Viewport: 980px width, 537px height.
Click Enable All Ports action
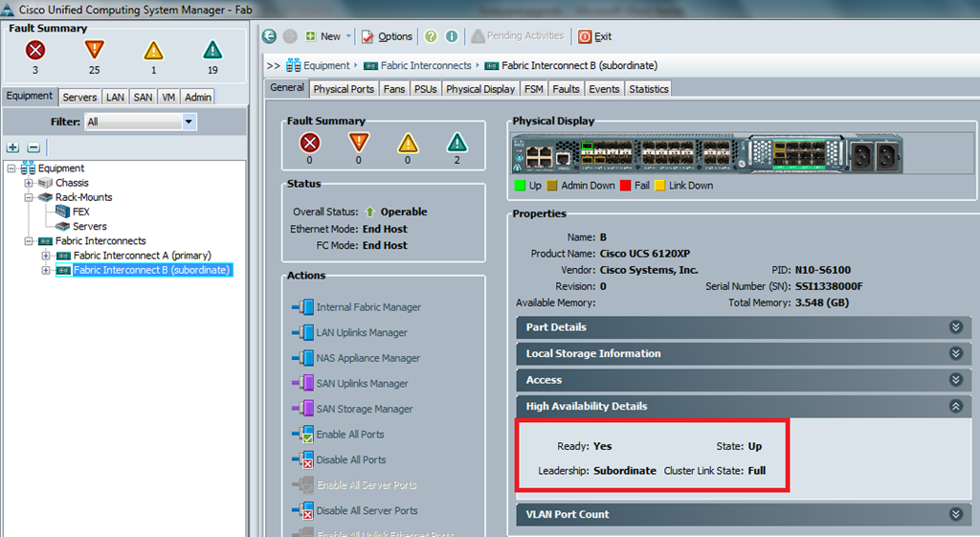(x=338, y=435)
